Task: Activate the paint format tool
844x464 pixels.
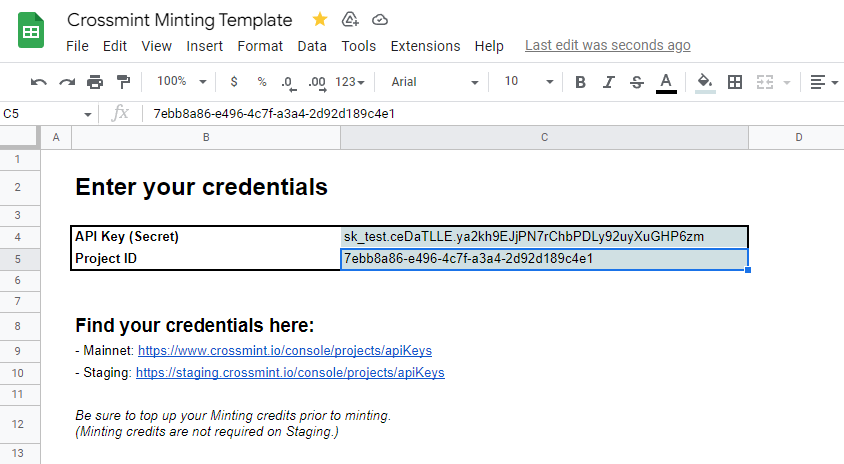Action: point(123,82)
